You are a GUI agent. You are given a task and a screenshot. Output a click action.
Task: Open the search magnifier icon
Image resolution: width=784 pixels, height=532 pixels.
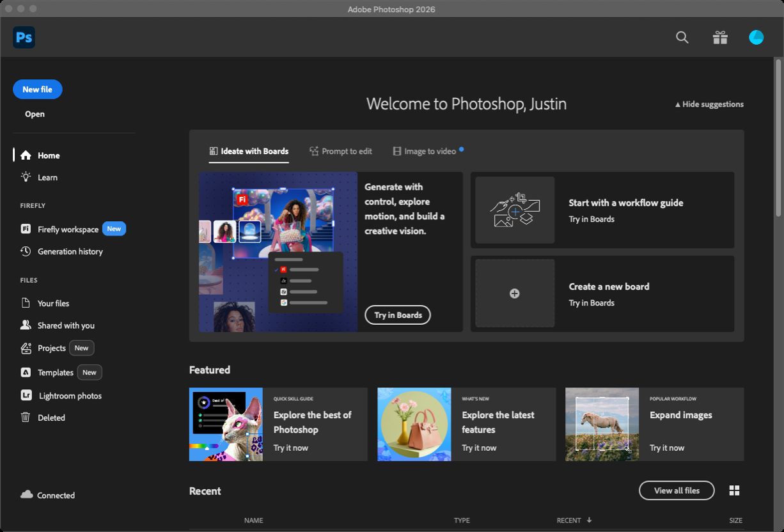tap(682, 38)
